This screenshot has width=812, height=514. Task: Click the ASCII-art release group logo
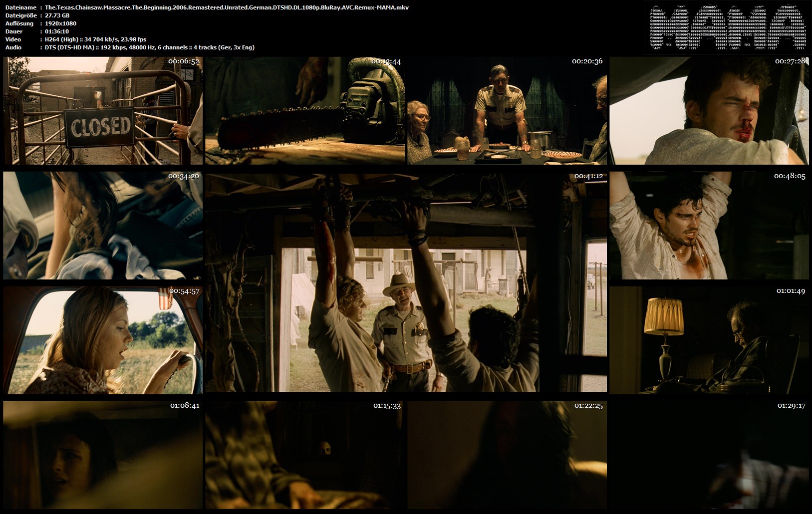point(727,27)
